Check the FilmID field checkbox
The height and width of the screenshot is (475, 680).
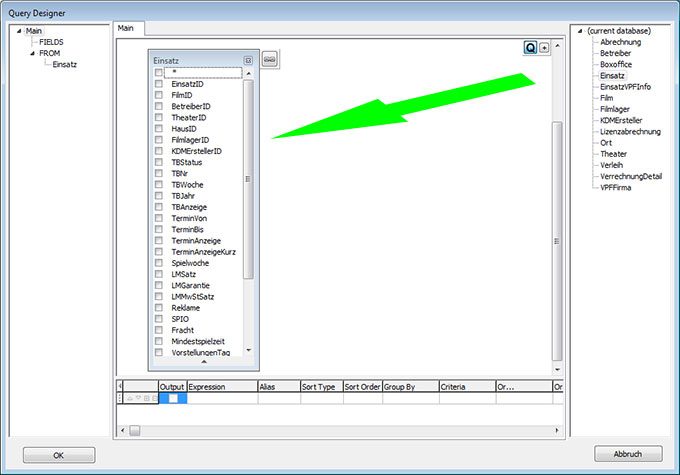point(159,95)
